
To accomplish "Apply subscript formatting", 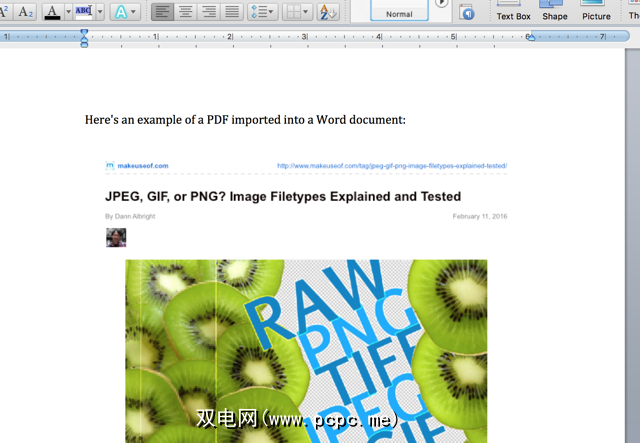I will [25, 11].
